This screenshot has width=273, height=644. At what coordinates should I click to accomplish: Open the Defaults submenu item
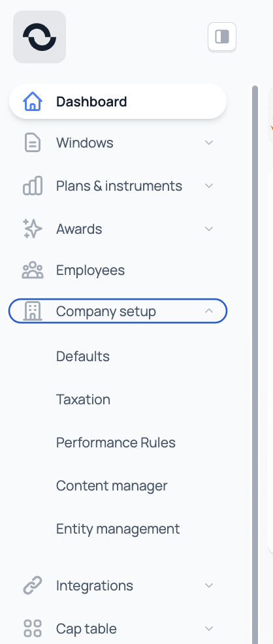tap(83, 356)
